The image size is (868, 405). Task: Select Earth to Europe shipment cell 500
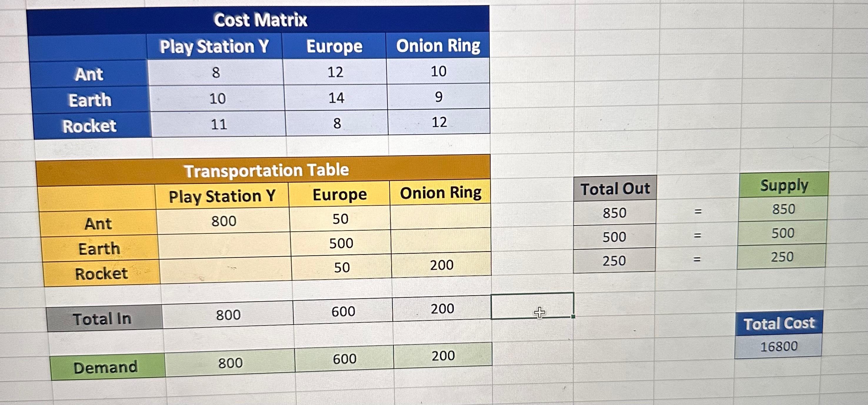coord(341,243)
